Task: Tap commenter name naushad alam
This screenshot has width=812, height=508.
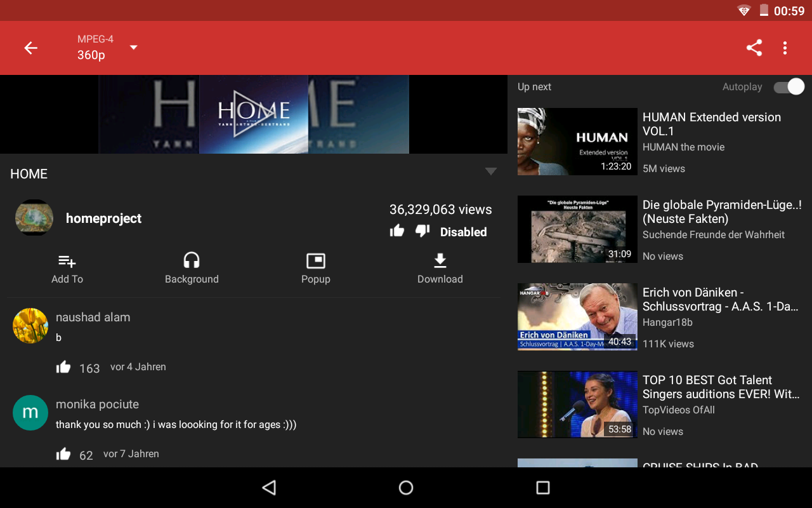Action: pyautogui.click(x=93, y=317)
